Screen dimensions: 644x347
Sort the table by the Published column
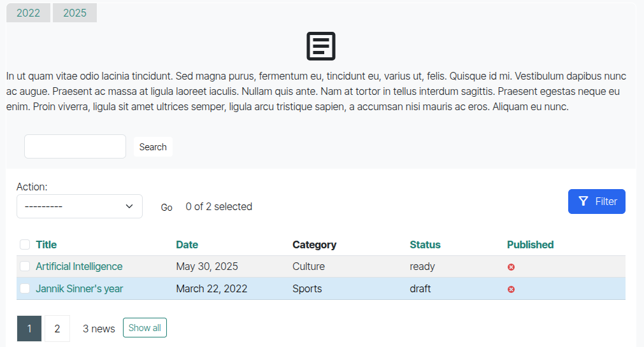530,244
